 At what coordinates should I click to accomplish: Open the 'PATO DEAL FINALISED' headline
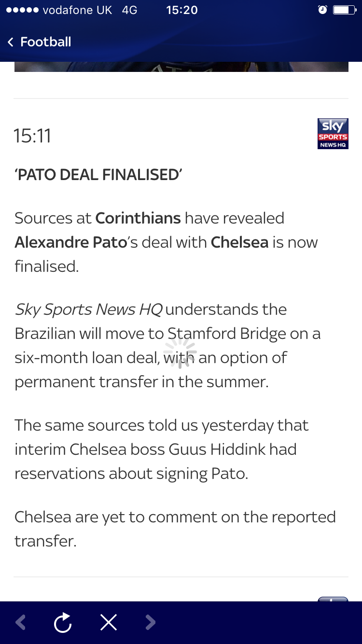point(98,175)
